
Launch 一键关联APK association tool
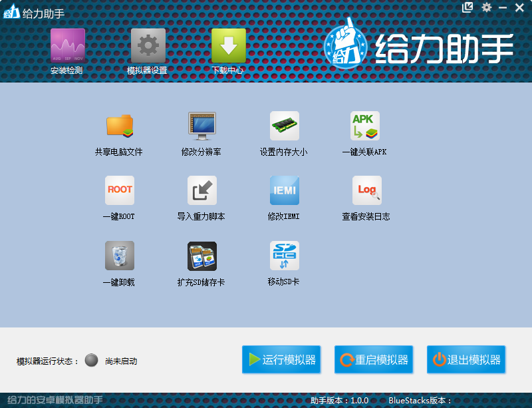click(x=365, y=126)
